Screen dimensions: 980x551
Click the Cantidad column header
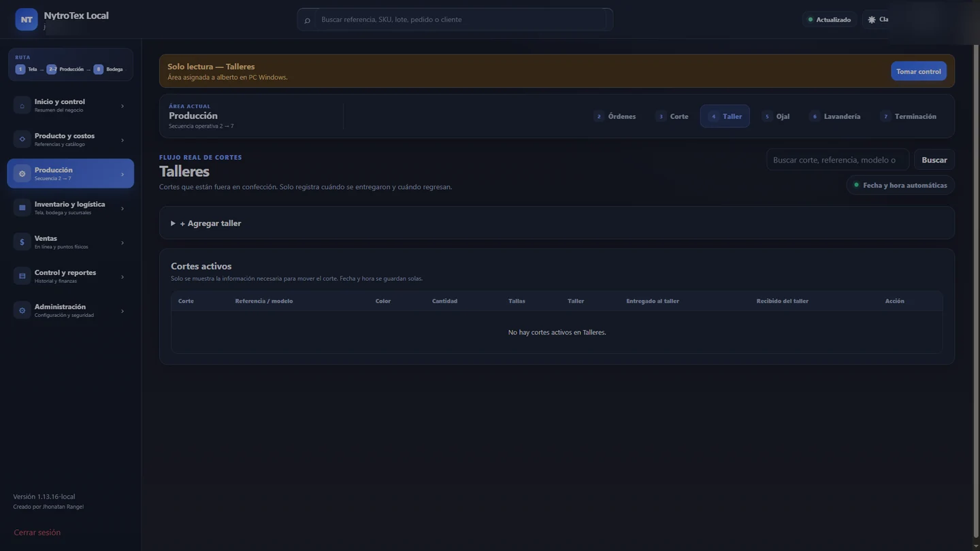tap(444, 301)
